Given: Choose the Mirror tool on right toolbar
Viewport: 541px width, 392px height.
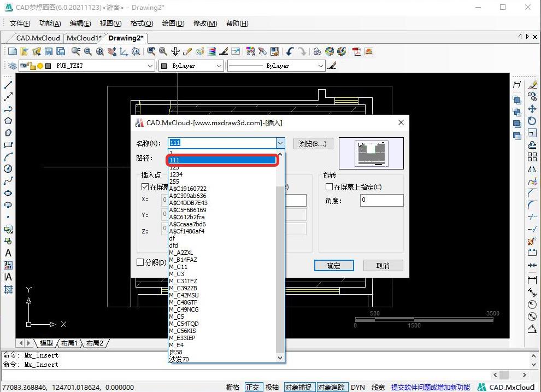Looking at the screenshot, I should [532, 169].
